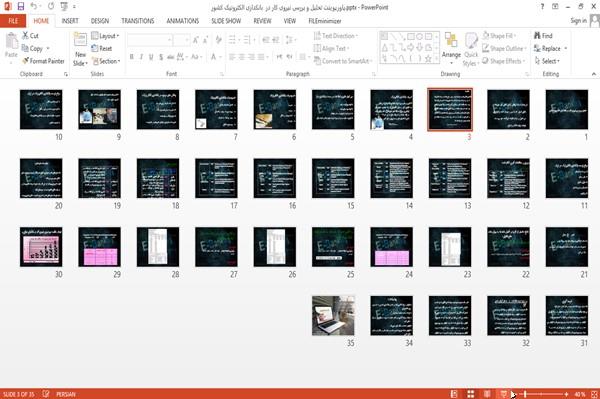Viewport: 600px width, 399px height.
Task: Open the font name combo box
Action: [x=150, y=39]
